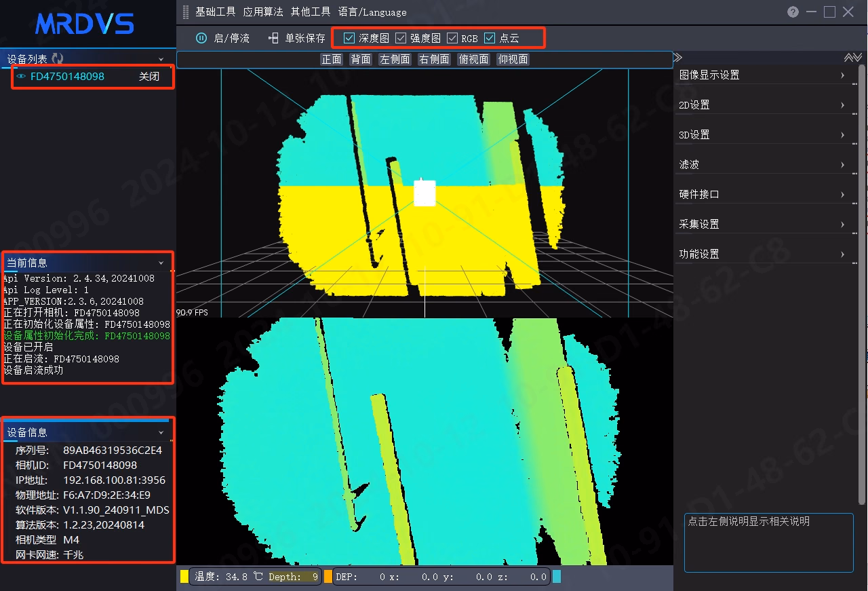Disable the RGB checkbox
The image size is (868, 591).
click(452, 38)
